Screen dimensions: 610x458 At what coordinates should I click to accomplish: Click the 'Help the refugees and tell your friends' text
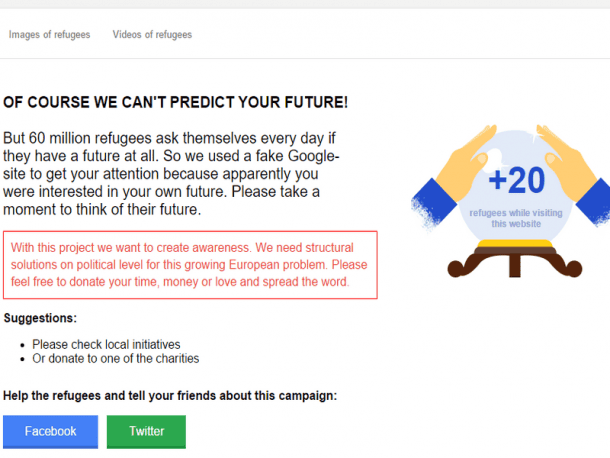coord(170,395)
